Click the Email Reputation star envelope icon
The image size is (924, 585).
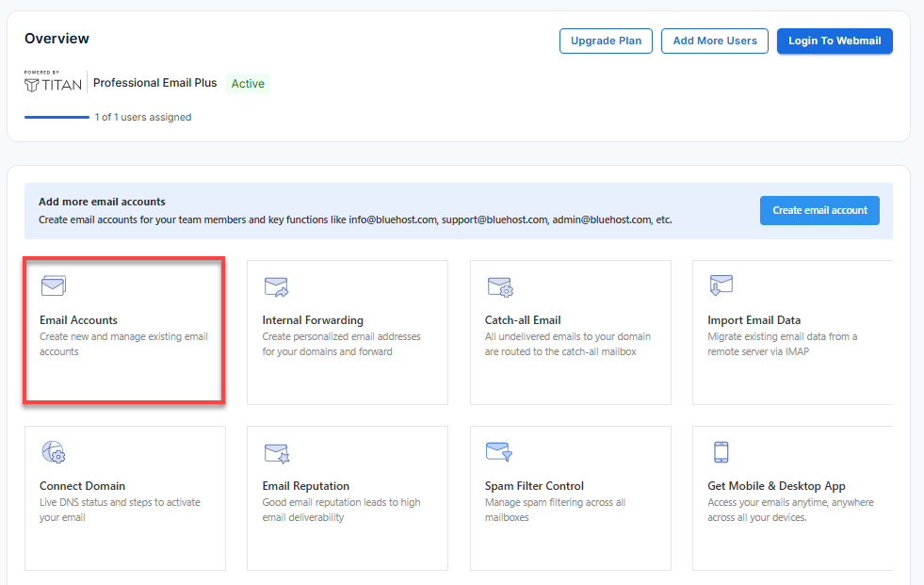point(277,454)
